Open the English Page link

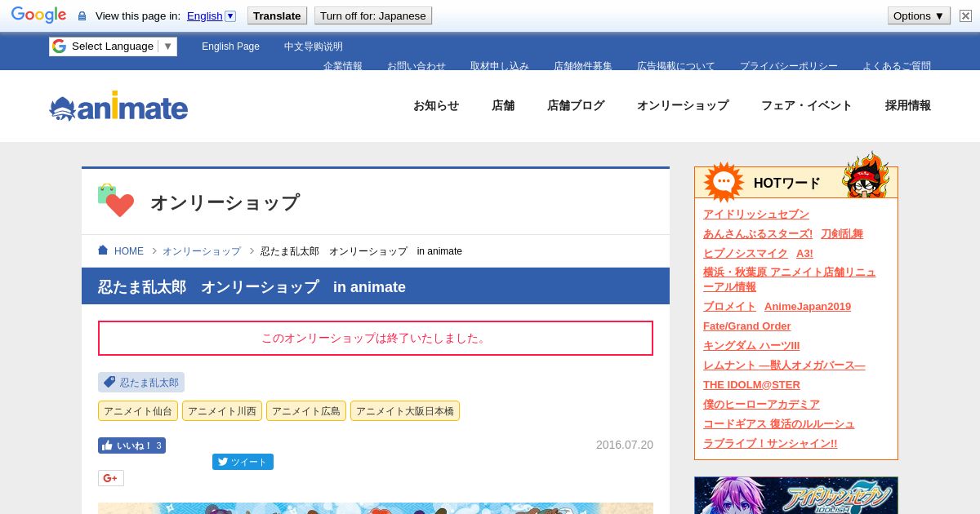(x=230, y=47)
